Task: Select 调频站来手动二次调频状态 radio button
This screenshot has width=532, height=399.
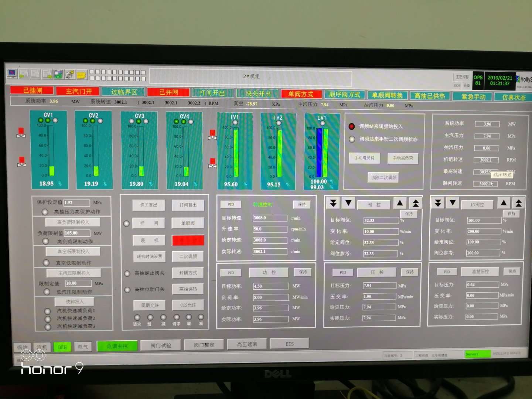Action: pyautogui.click(x=352, y=139)
